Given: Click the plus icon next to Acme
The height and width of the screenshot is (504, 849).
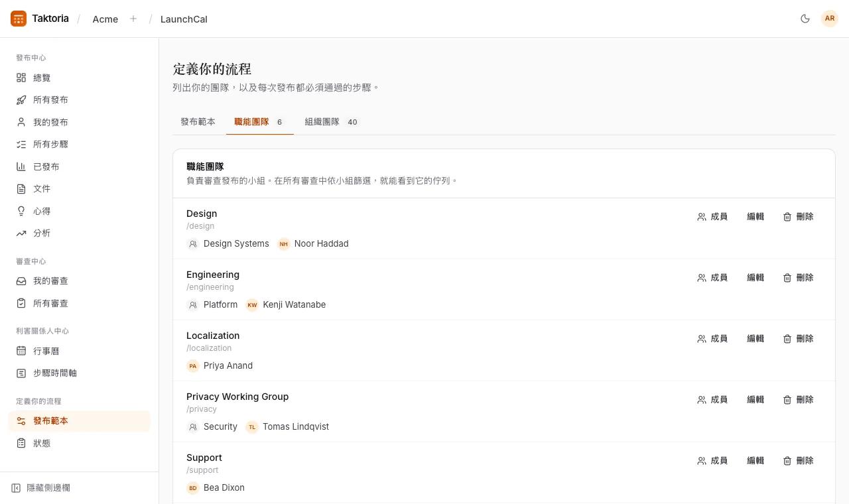Looking at the screenshot, I should click(x=133, y=19).
